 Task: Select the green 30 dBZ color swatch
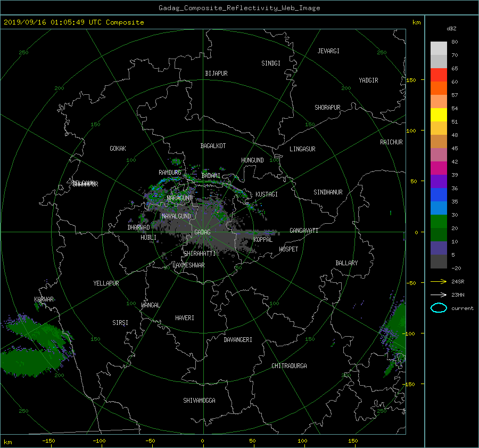coord(439,222)
